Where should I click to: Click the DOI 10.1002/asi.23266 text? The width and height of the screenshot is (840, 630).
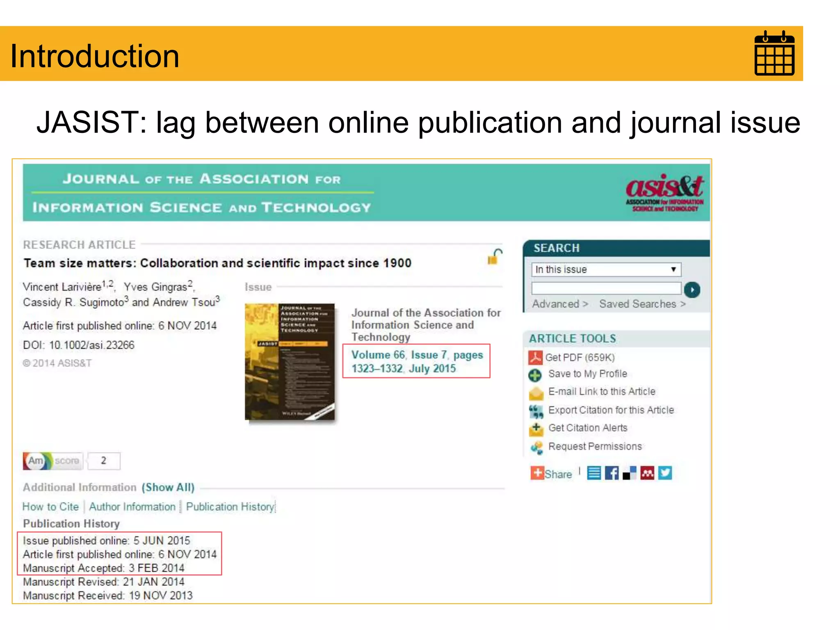click(x=78, y=345)
